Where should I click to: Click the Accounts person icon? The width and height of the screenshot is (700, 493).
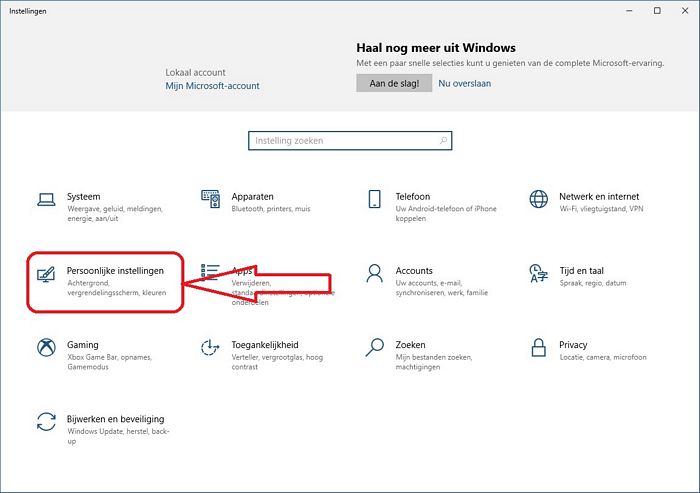coord(375,273)
